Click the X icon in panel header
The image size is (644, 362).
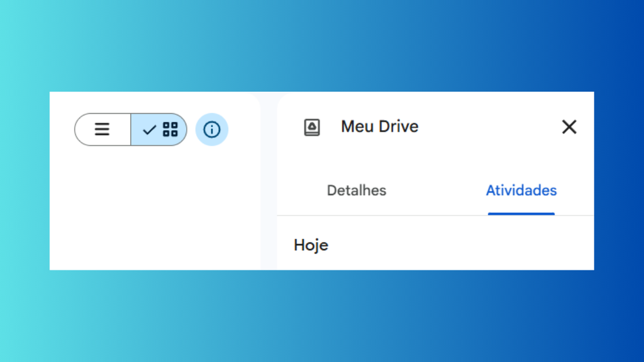(x=569, y=127)
